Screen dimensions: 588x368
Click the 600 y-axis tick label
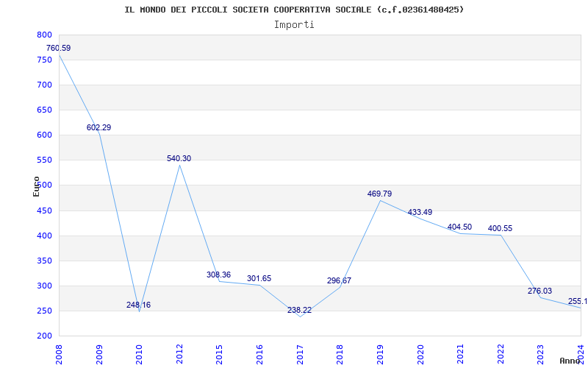(x=44, y=135)
